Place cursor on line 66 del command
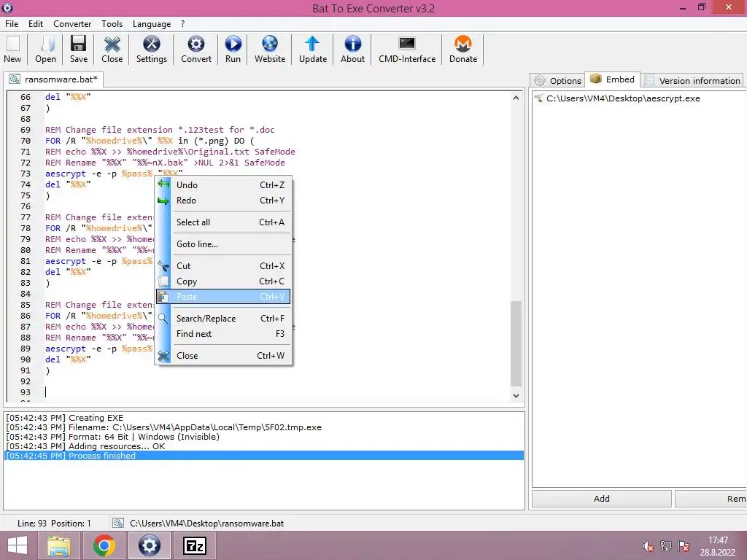 click(68, 97)
